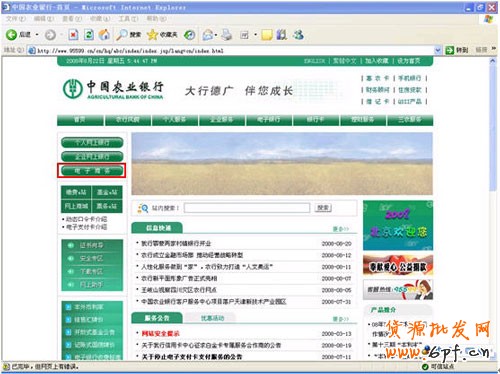The image size is (500, 374).
Task: Open the Back button history dropdown arrow
Action: [x=37, y=35]
